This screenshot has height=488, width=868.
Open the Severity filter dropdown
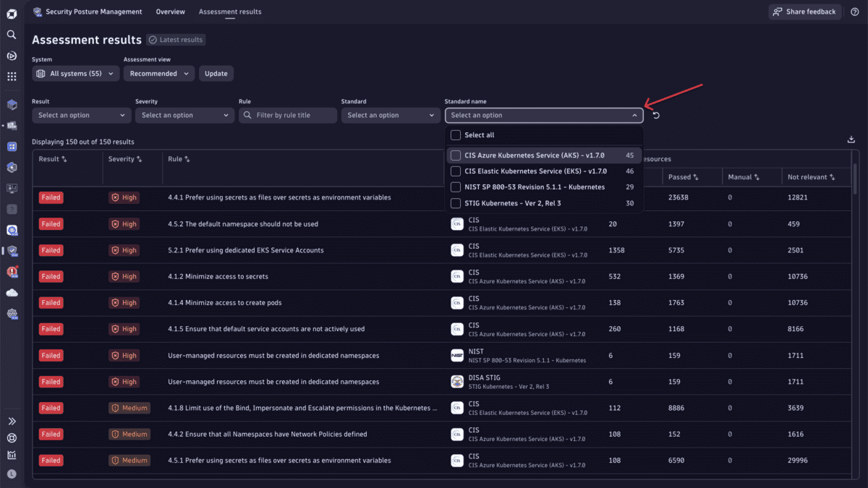coord(184,115)
